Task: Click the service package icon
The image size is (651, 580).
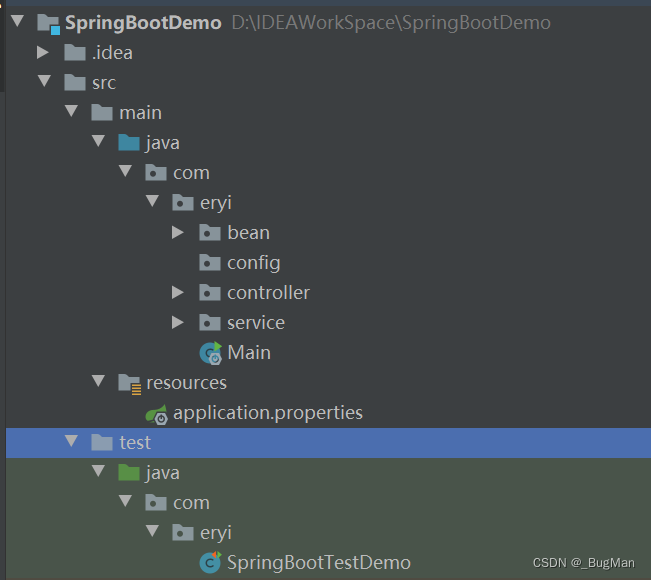Action: click(x=210, y=323)
